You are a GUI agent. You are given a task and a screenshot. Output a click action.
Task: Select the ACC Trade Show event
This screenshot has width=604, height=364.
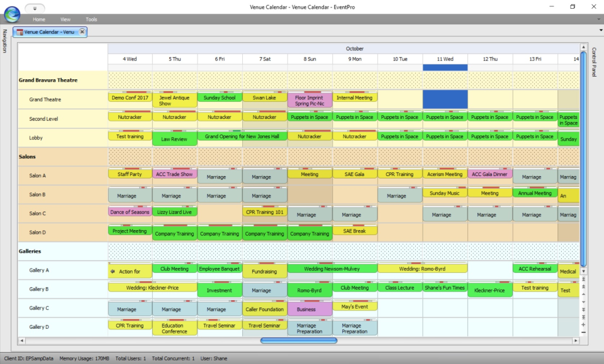[174, 174]
